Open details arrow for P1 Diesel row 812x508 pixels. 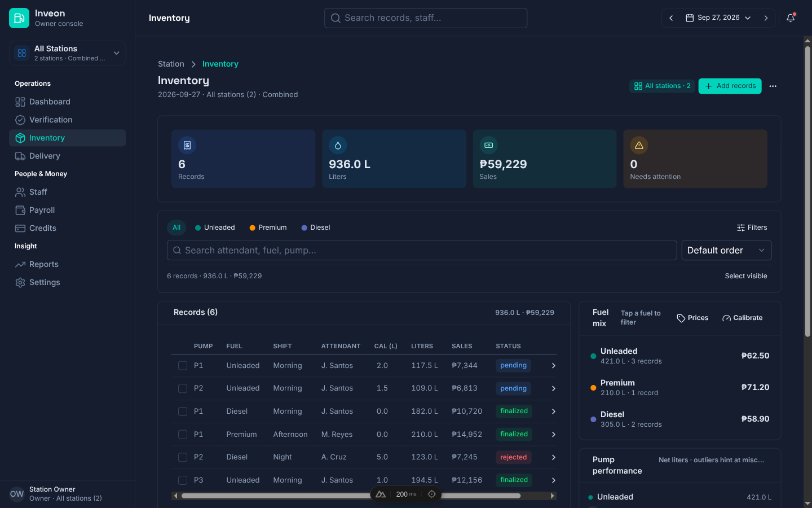pos(553,411)
